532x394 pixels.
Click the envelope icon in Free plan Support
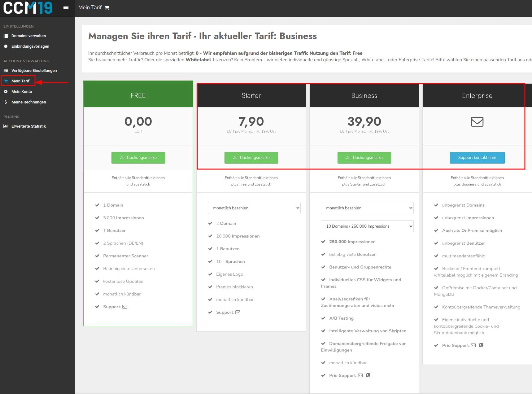pos(125,307)
